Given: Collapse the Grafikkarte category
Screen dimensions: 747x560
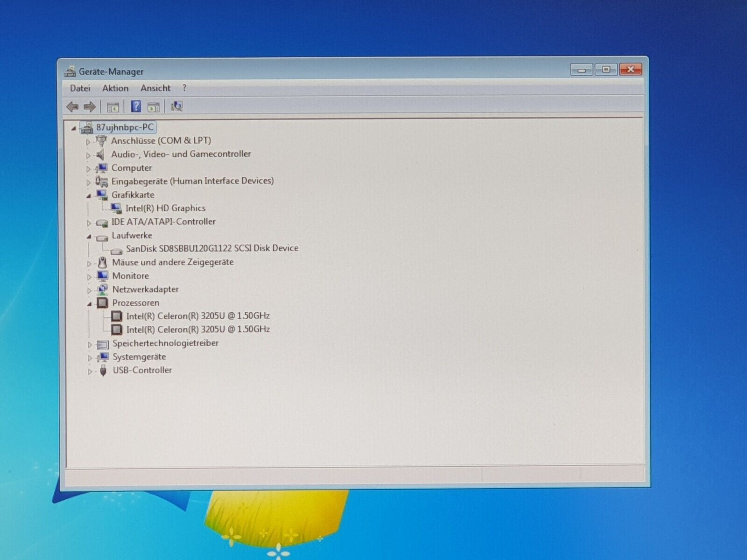Looking at the screenshot, I should pyautogui.click(x=88, y=196).
